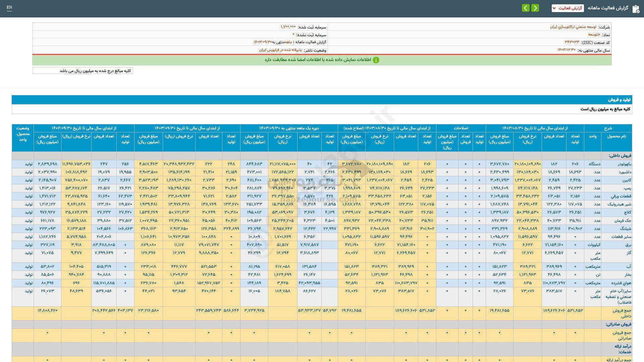Click company name توسعه صنعتي تراكتورسازي ايران
644x362 pixels.
pos(573,27)
